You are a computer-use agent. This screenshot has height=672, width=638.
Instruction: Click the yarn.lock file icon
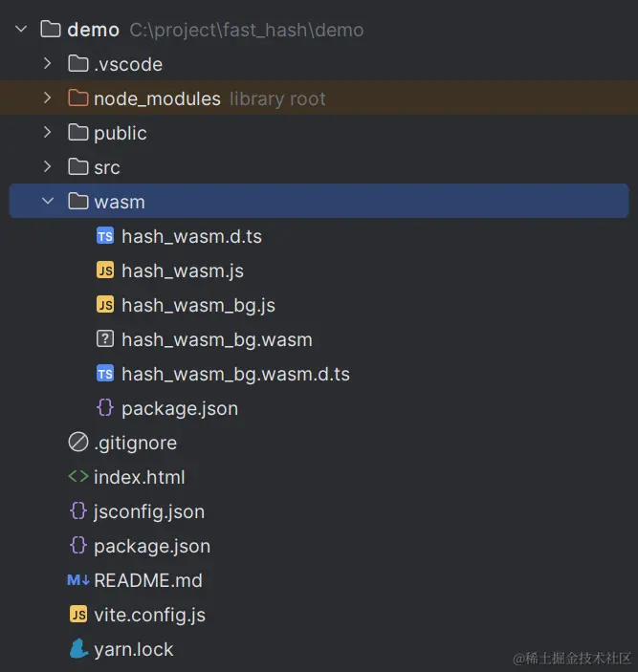(x=77, y=649)
